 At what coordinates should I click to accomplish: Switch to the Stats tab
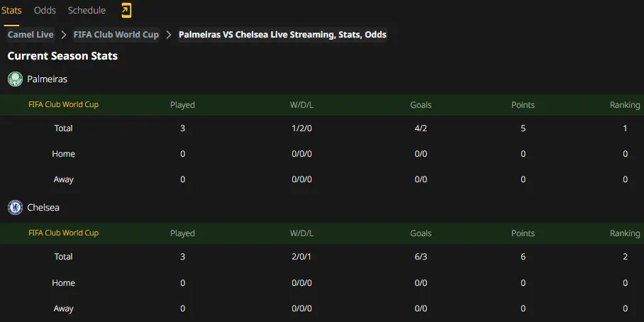[11, 10]
